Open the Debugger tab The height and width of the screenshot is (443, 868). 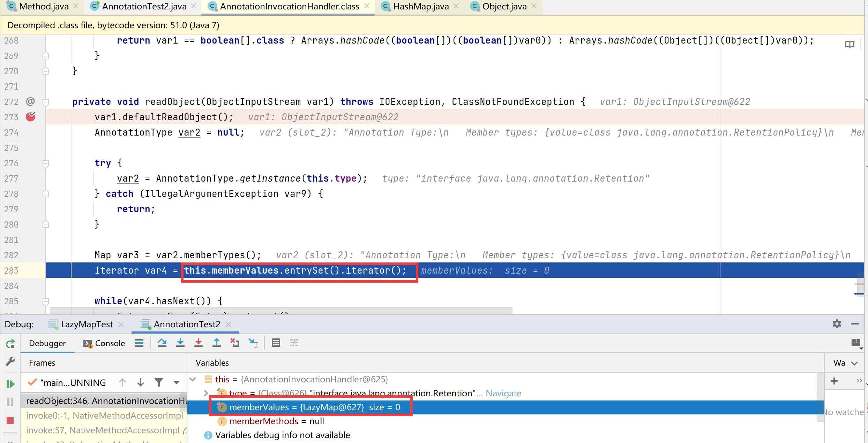pyautogui.click(x=47, y=343)
